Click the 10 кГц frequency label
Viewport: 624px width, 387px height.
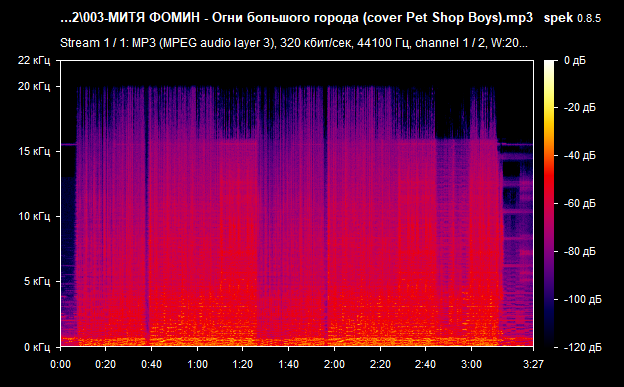tap(34, 216)
